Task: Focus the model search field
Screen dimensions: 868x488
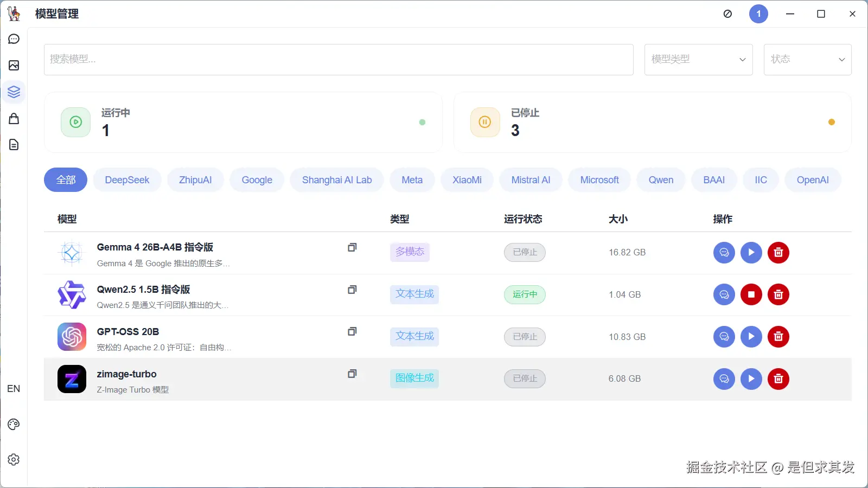Action: [x=339, y=60]
